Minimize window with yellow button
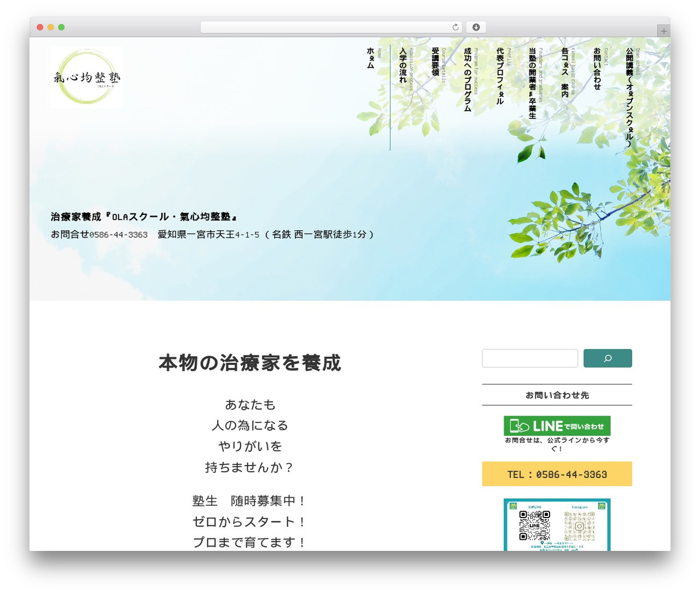 50,27
